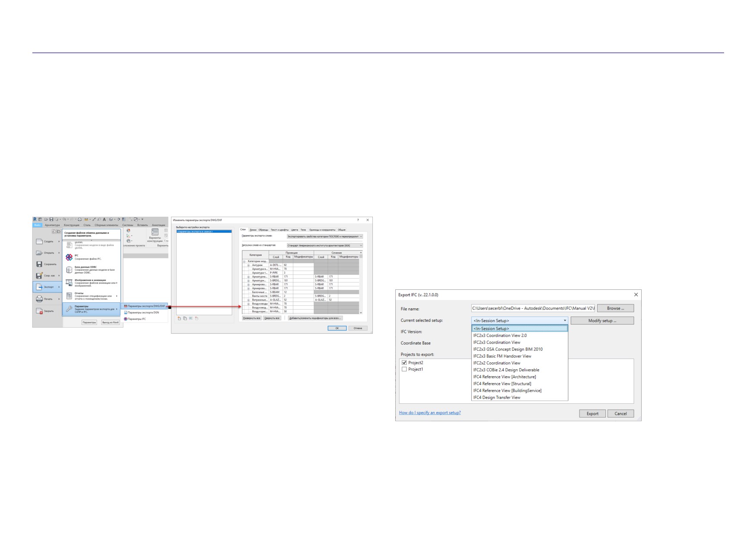The image size is (756, 535).
Task: Open the Параметры экспорта слоев dropdown
Action: (x=325, y=237)
